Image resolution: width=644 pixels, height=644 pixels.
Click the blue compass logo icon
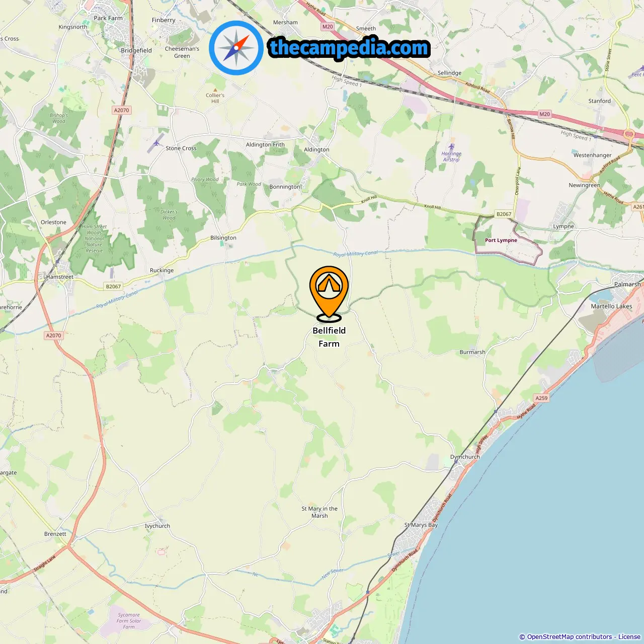pyautogui.click(x=236, y=48)
